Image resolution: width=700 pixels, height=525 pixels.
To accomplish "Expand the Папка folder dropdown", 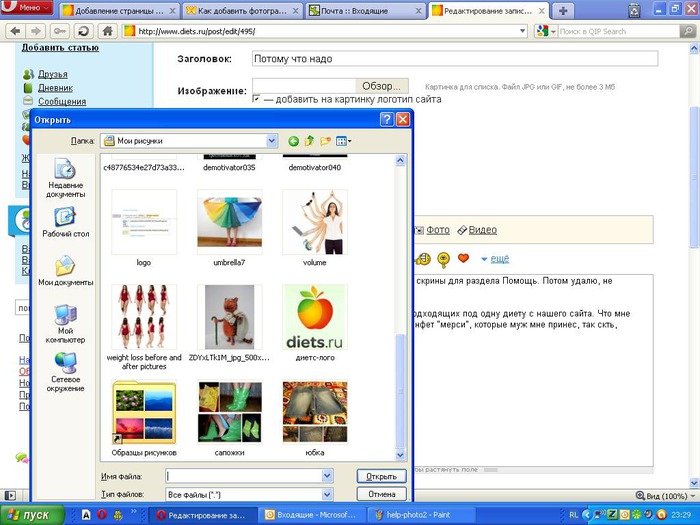I will point(272,141).
